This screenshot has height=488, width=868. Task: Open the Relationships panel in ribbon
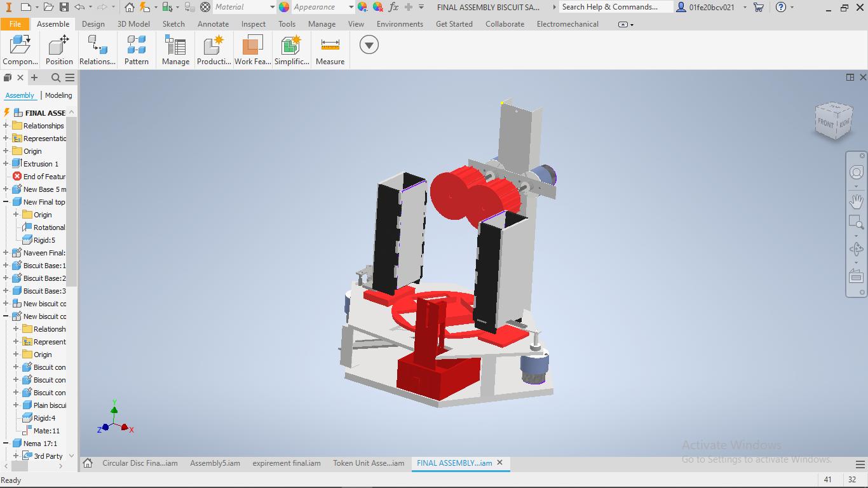click(97, 50)
